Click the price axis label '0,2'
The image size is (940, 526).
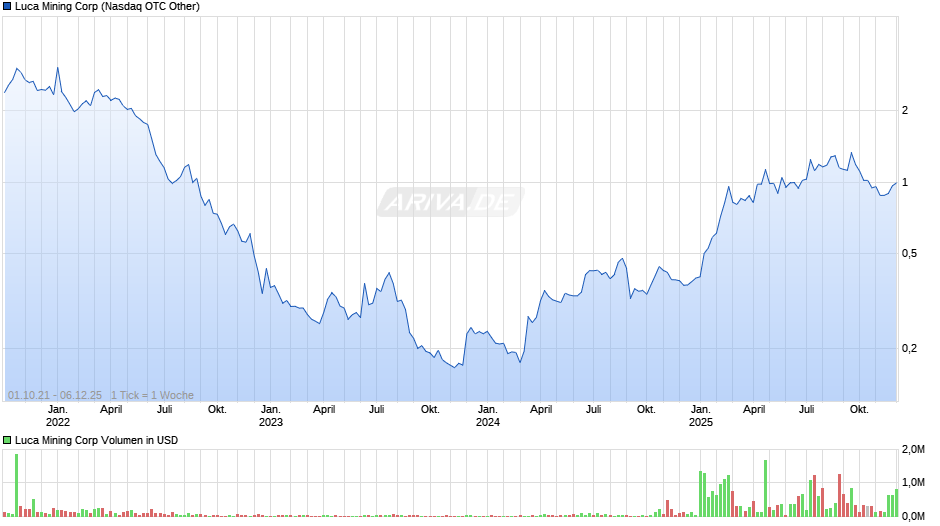(909, 348)
